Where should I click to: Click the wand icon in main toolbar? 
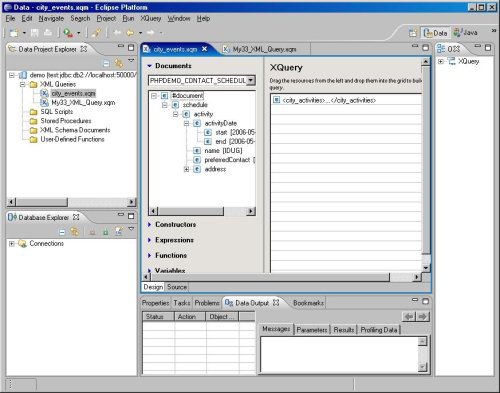click(x=96, y=33)
